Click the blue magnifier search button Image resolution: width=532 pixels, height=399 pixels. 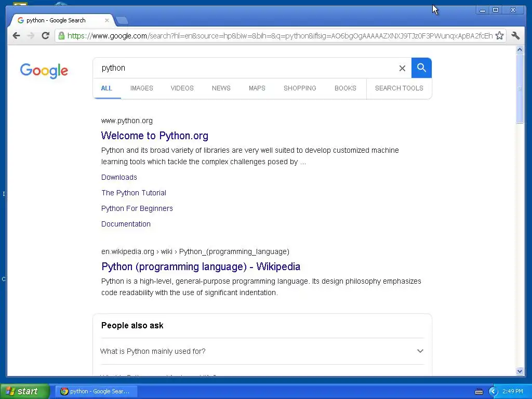click(x=421, y=68)
